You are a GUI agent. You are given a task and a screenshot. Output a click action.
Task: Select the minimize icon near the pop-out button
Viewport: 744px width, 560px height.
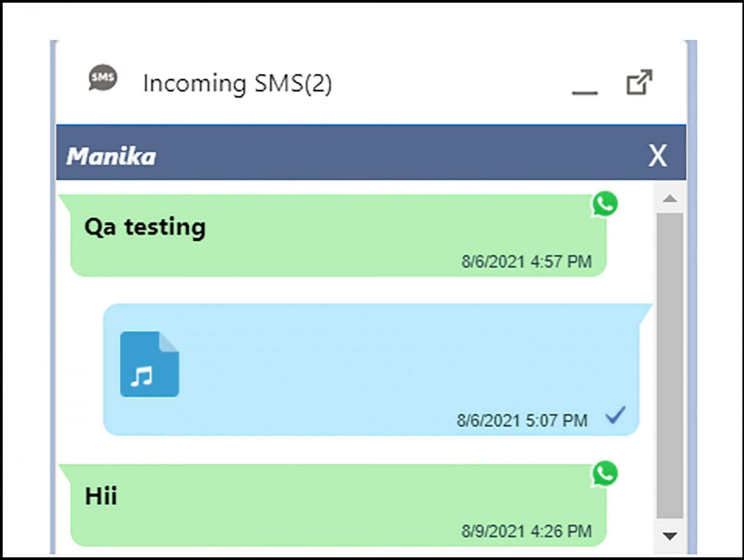(x=585, y=93)
